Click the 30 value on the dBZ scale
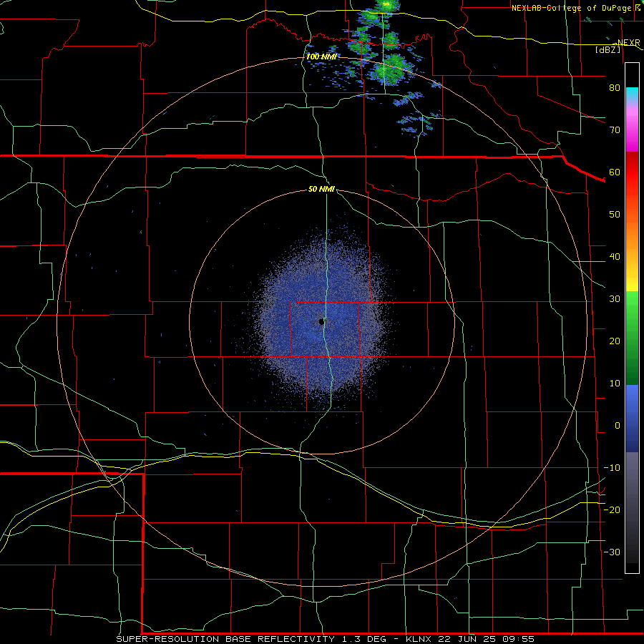This screenshot has width=644, height=644. pyautogui.click(x=615, y=299)
